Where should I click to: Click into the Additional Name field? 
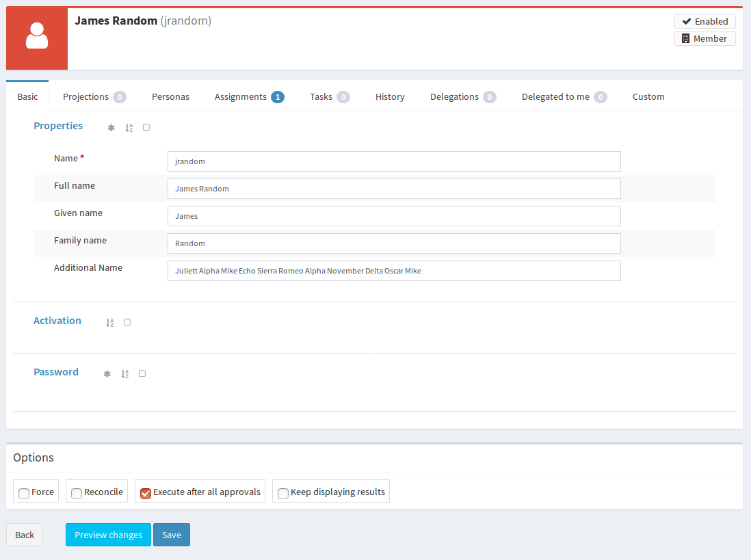point(394,271)
